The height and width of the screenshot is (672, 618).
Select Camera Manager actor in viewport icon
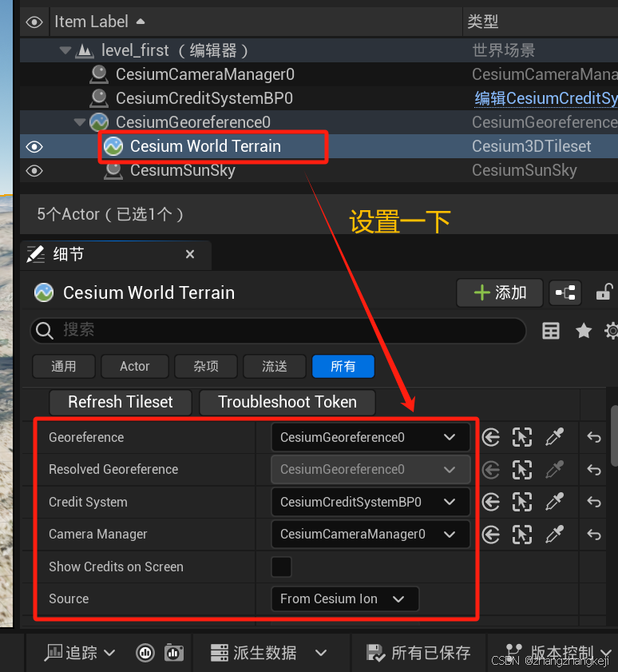pos(522,535)
